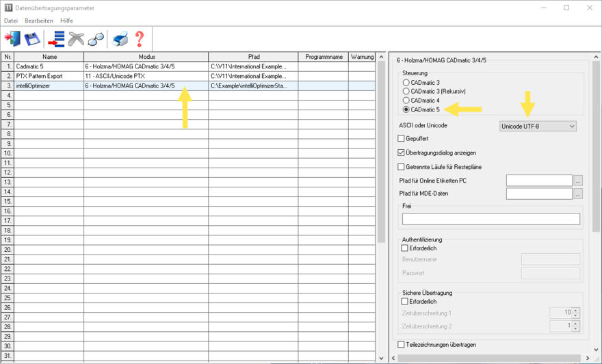Click the table's vertical scrollbar thumb

381,152
